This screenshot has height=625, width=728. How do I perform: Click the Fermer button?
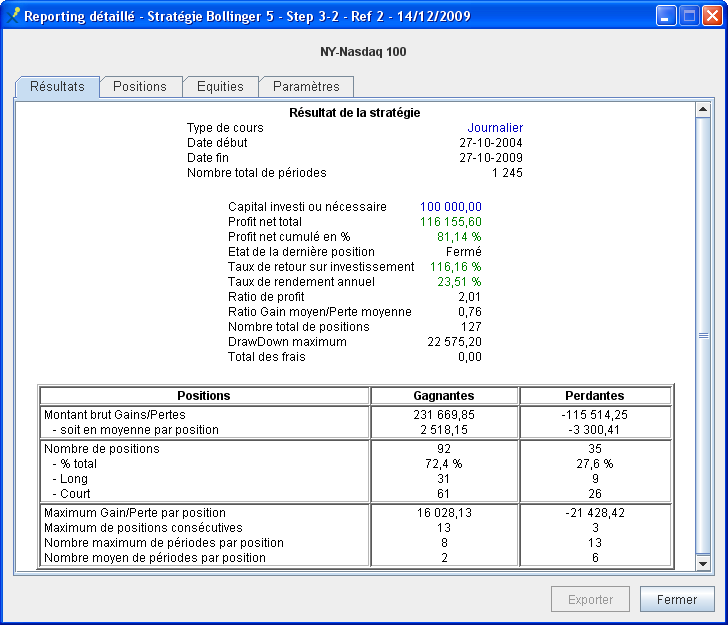coord(677,600)
